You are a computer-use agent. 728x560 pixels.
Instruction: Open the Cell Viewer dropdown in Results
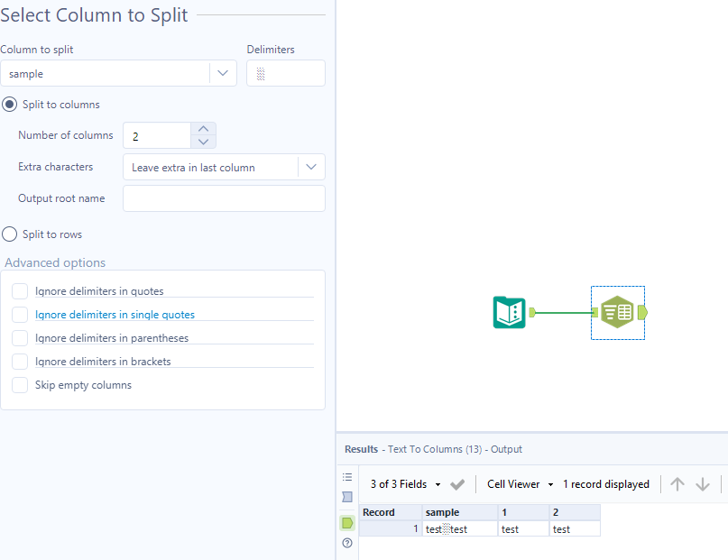[519, 483]
